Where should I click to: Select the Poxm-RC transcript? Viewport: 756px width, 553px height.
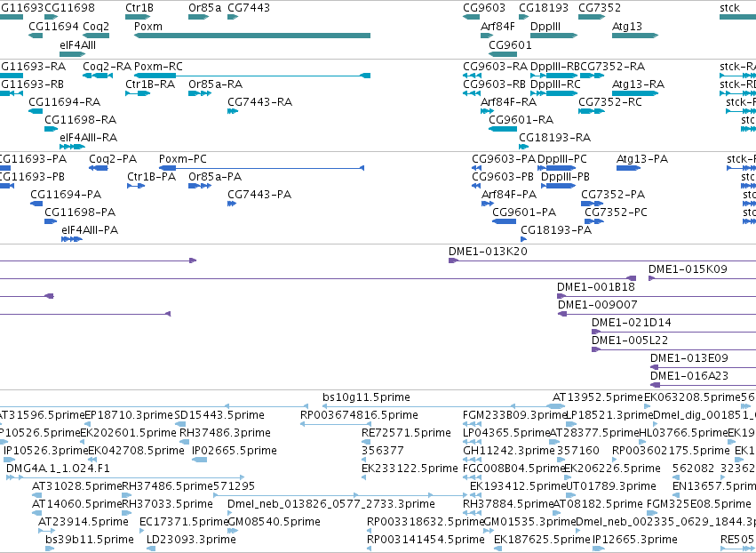252,76
